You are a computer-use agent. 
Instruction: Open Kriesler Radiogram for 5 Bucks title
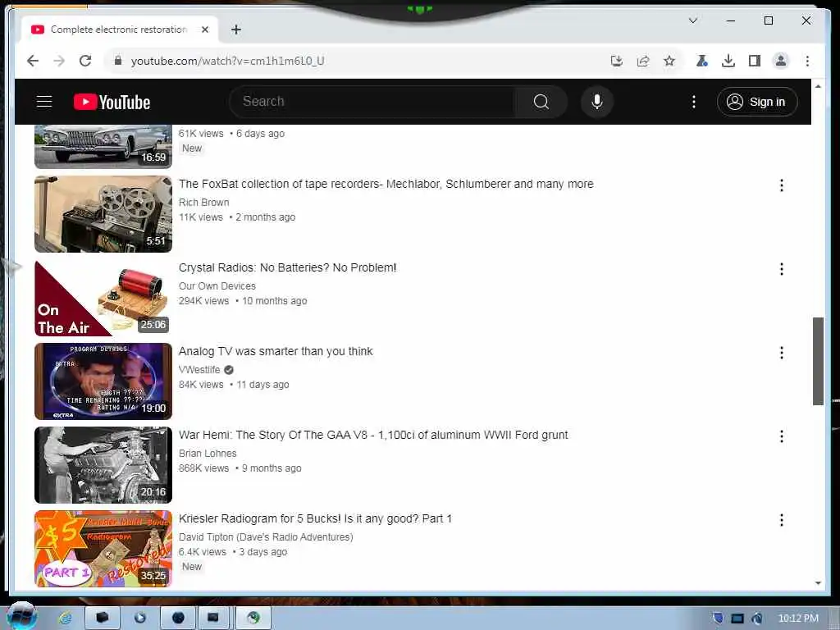[315, 518]
